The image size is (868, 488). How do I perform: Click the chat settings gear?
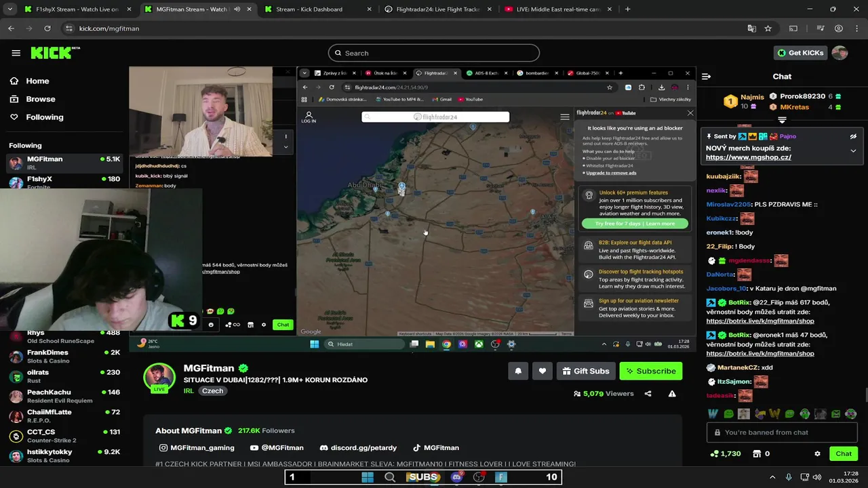point(817,453)
